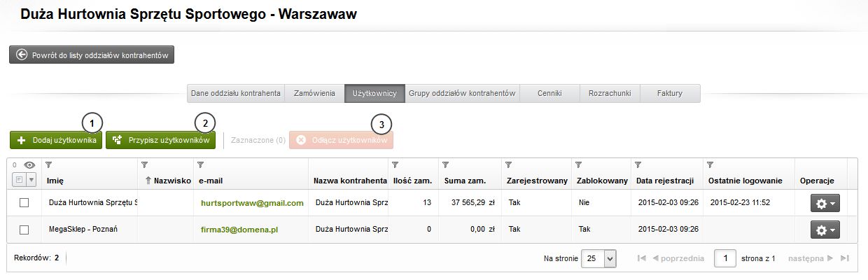Click filter icon above Zarejestrowany column
The image size is (868, 280).
coord(508,165)
